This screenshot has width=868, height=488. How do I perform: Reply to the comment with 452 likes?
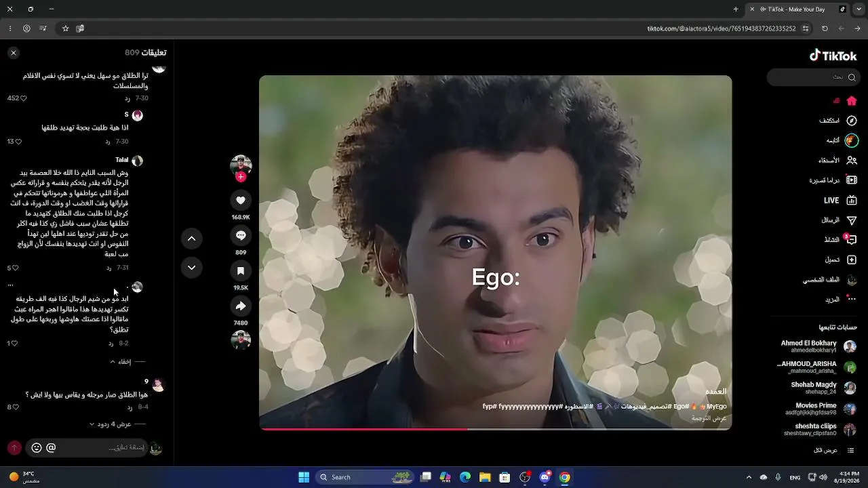(127, 98)
